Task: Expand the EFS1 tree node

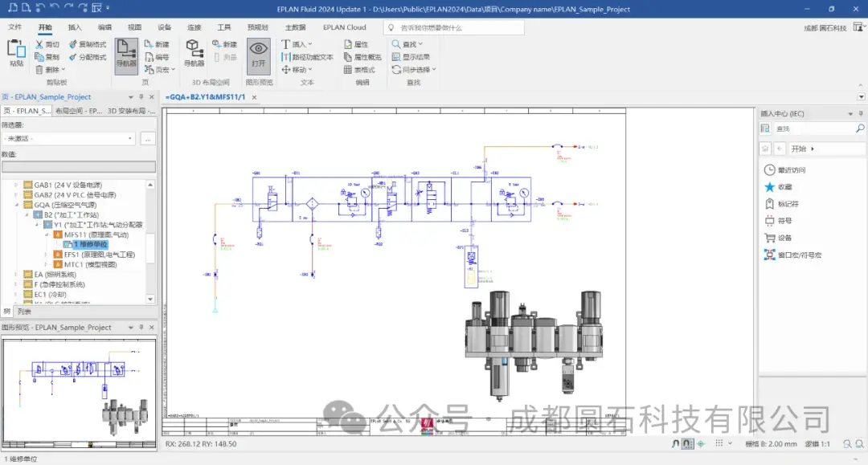Action: 47,255
